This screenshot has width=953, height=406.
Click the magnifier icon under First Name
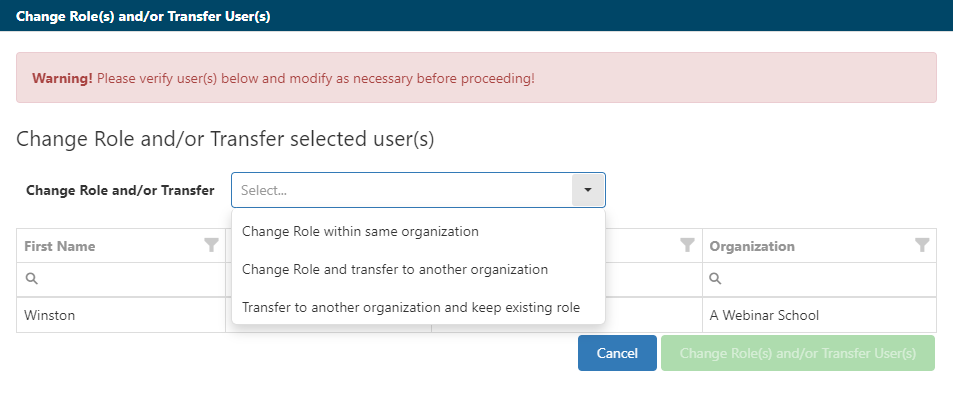pos(31,278)
